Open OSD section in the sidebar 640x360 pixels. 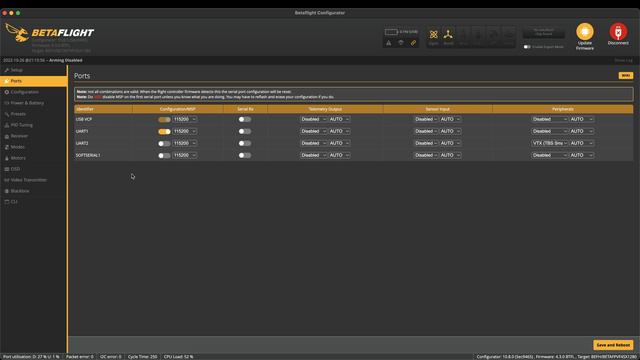point(33,169)
